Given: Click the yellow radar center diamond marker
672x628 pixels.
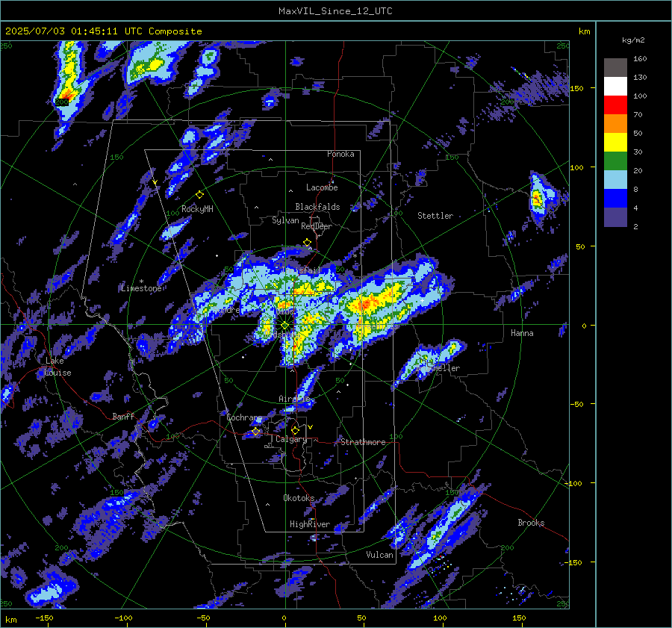Looking at the screenshot, I should [285, 326].
